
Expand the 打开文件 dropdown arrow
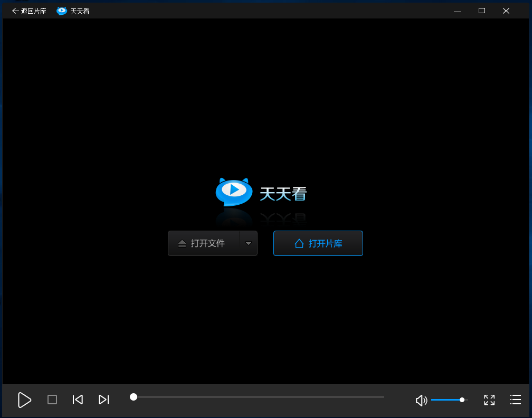249,243
